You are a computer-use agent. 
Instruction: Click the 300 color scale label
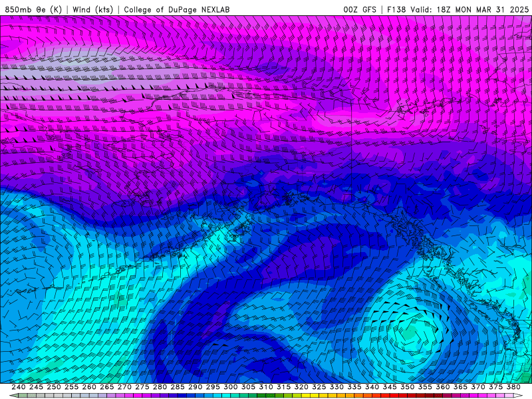(x=230, y=387)
